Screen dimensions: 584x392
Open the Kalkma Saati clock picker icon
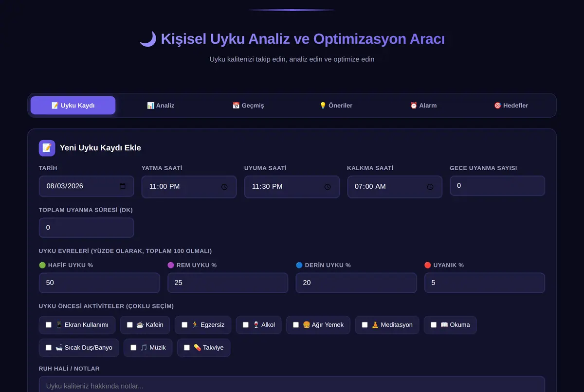[x=430, y=187]
